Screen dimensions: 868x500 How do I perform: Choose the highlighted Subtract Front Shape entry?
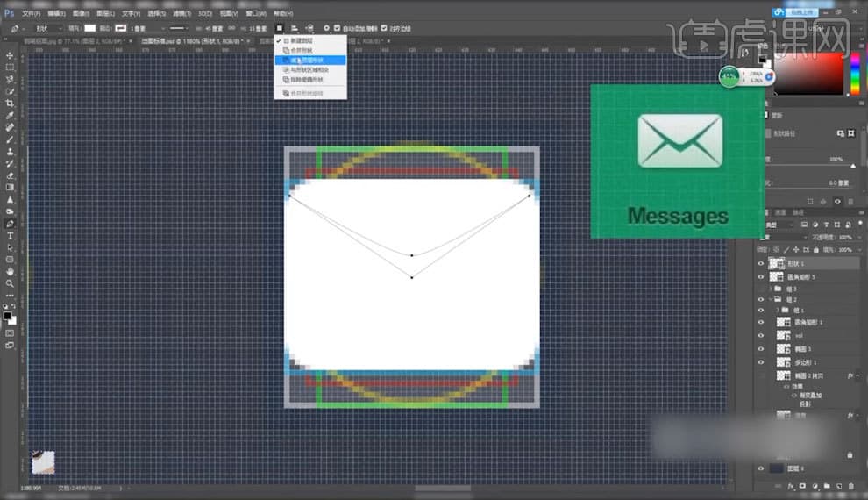[x=310, y=60]
